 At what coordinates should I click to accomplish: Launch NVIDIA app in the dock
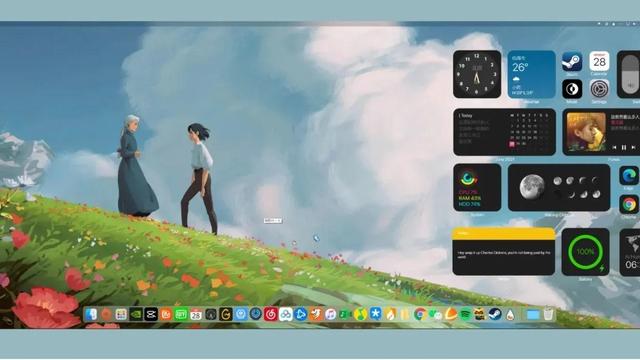pyautogui.click(x=136, y=314)
